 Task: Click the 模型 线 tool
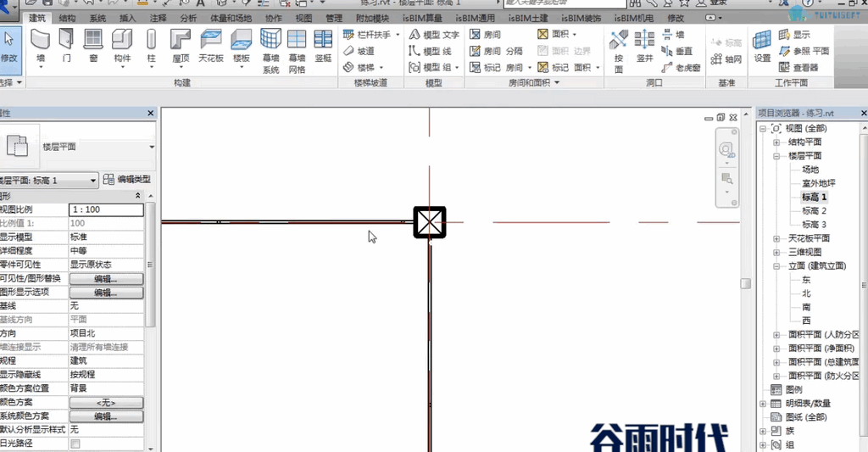click(x=430, y=51)
